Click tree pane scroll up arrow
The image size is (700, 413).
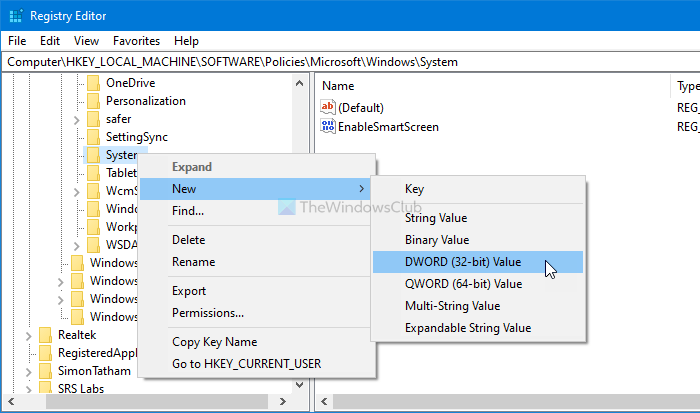coord(300,83)
